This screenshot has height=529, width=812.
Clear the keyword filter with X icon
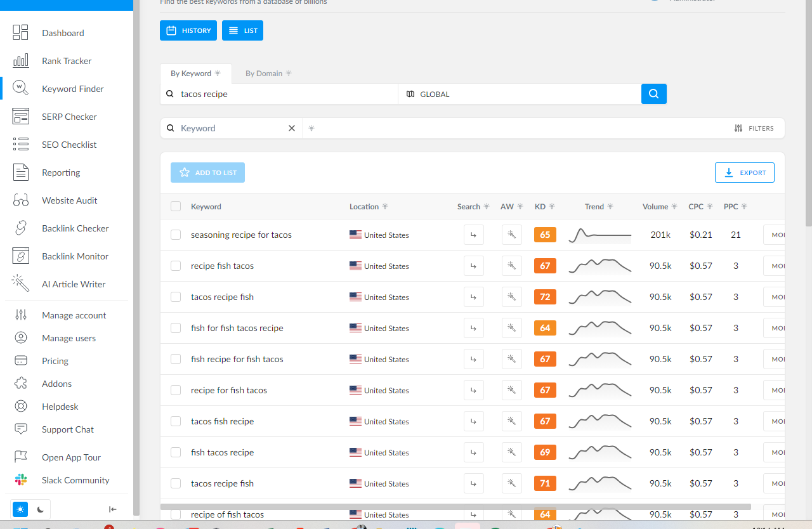coord(292,128)
